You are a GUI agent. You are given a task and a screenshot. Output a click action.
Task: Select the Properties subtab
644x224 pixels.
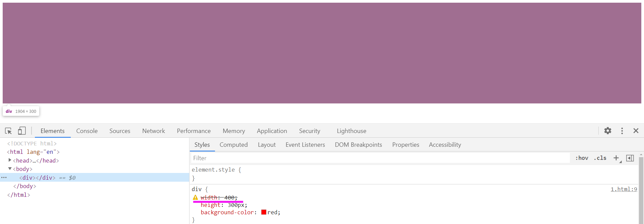[406, 145]
